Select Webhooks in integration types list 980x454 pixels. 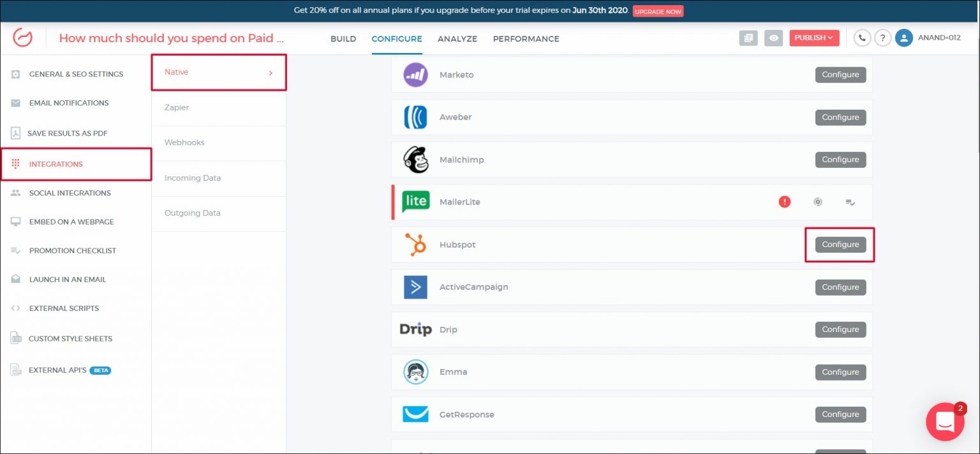click(184, 142)
